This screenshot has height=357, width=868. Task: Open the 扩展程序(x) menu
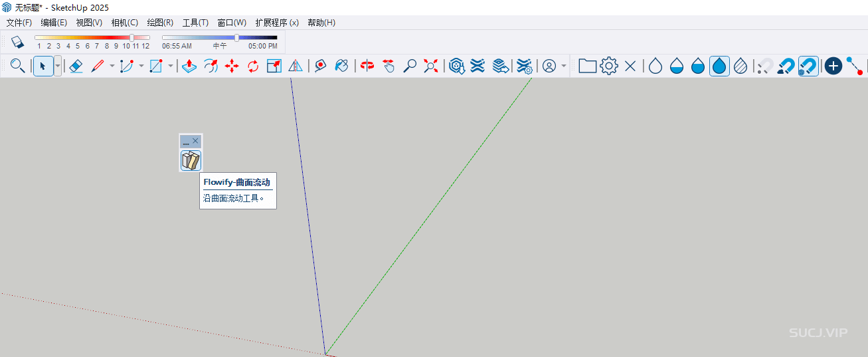click(x=277, y=23)
